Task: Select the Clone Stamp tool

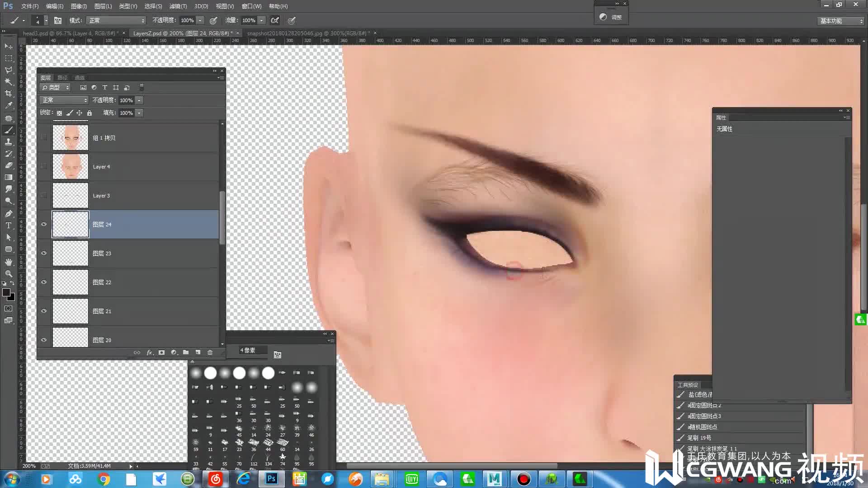Action: pos(8,142)
